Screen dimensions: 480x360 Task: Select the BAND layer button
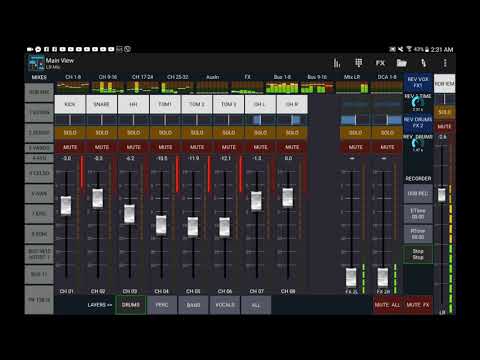click(x=193, y=305)
